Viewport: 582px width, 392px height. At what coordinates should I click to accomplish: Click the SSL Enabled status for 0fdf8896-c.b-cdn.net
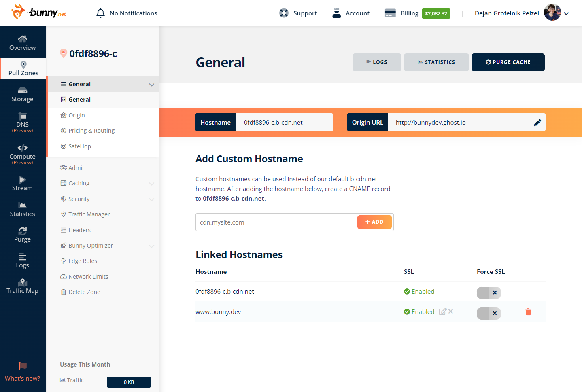pos(419,292)
